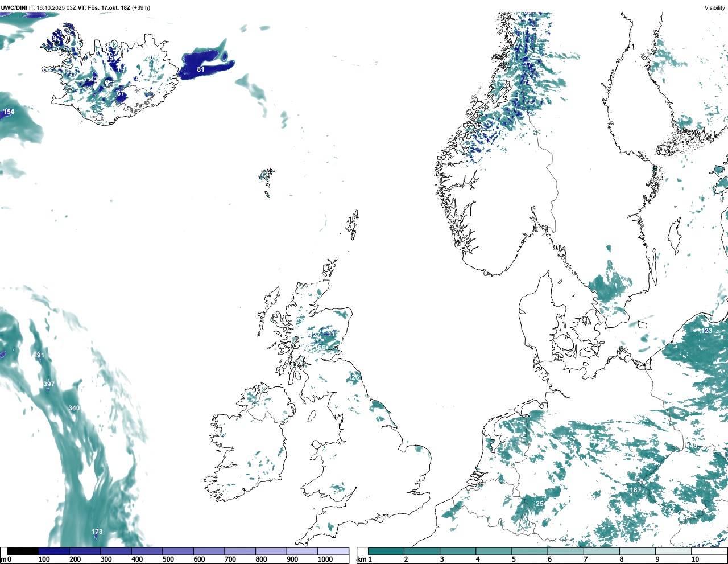Image resolution: width=728 pixels, height=564 pixels.
Task: Click the darkest navy 100–200 m swatch
Action: click(54, 551)
